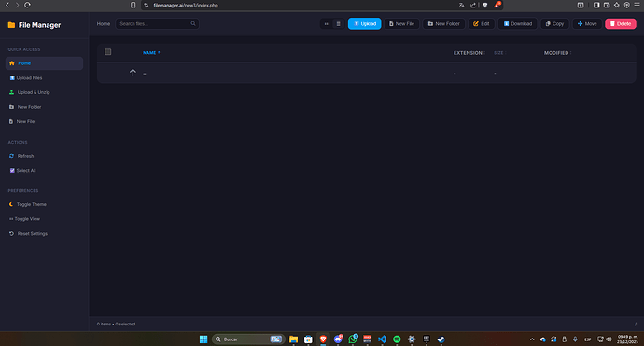The height and width of the screenshot is (346, 644).
Task: Open WhatsApp from taskbar
Action: [x=353, y=339]
